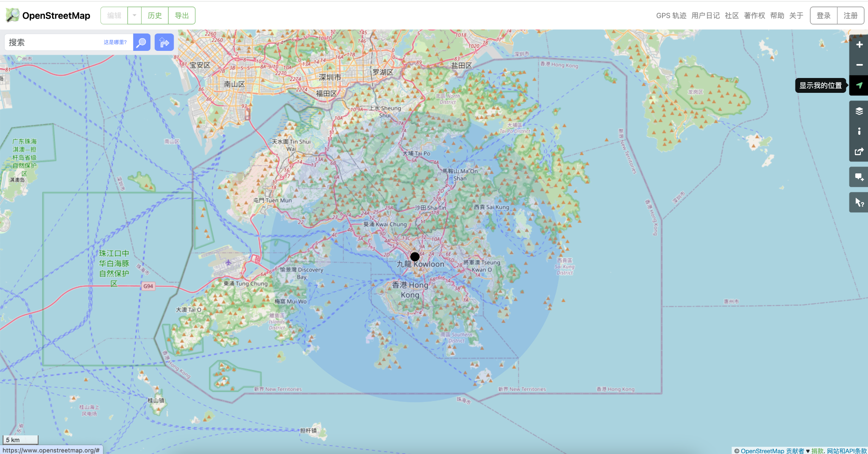Click the 登录 login button
The height and width of the screenshot is (454, 868).
coord(823,15)
